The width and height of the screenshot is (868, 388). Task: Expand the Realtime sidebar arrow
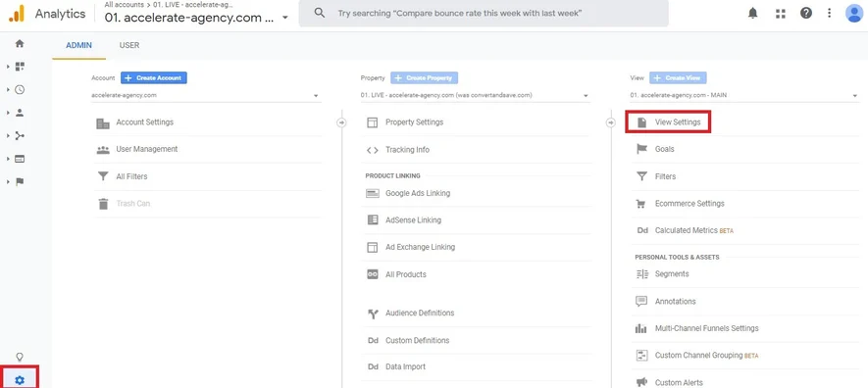(8, 89)
